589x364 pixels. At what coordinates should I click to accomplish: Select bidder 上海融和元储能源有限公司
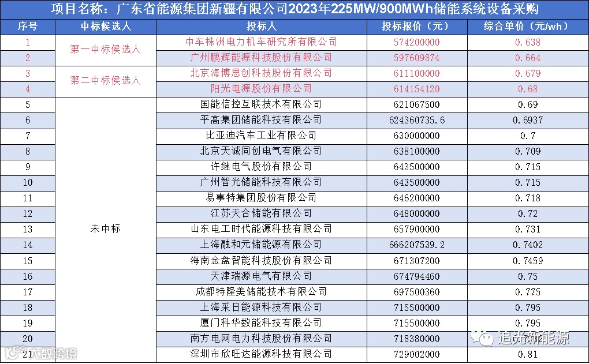(262, 245)
